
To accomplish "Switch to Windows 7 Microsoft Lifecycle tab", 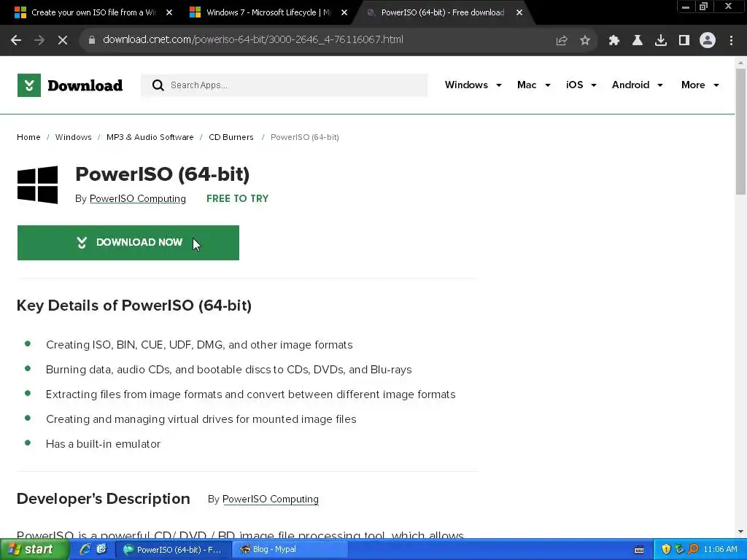I will [x=269, y=12].
